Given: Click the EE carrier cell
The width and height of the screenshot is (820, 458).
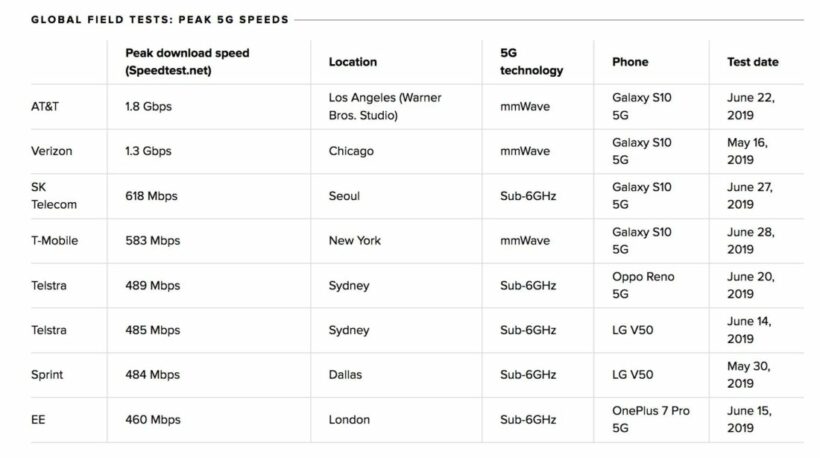Looking at the screenshot, I should coord(39,420).
